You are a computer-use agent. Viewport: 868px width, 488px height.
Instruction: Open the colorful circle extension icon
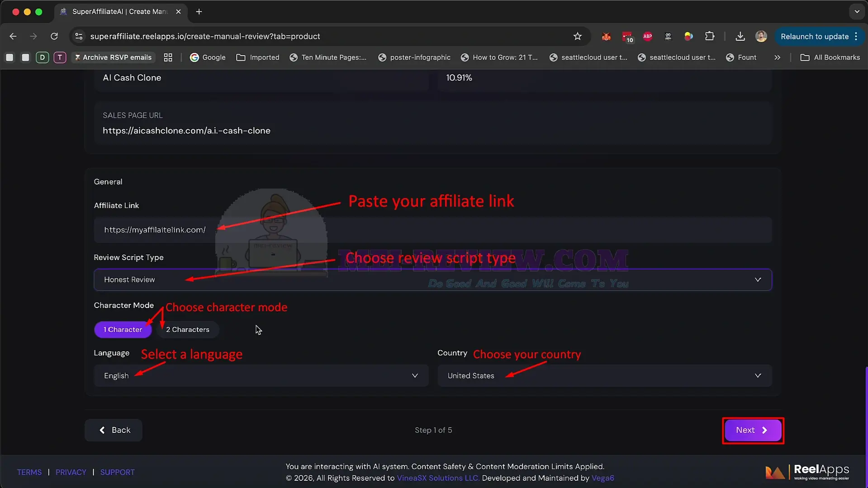688,36
